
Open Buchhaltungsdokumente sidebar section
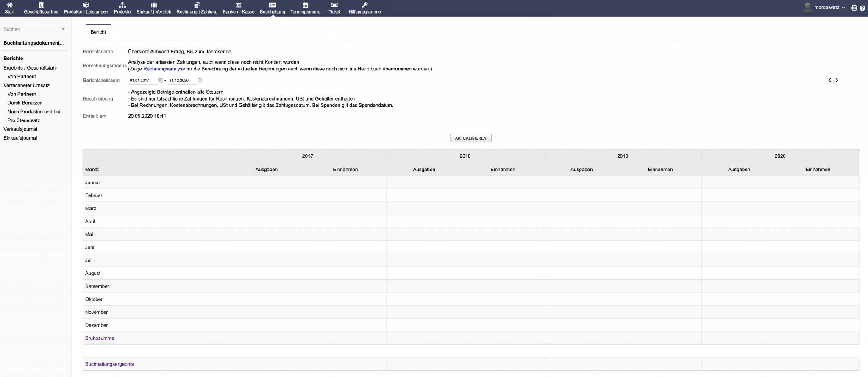34,43
